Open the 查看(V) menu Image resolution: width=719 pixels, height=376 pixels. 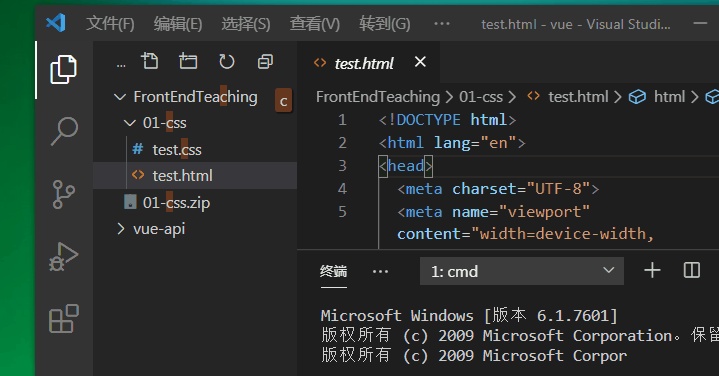pyautogui.click(x=315, y=23)
